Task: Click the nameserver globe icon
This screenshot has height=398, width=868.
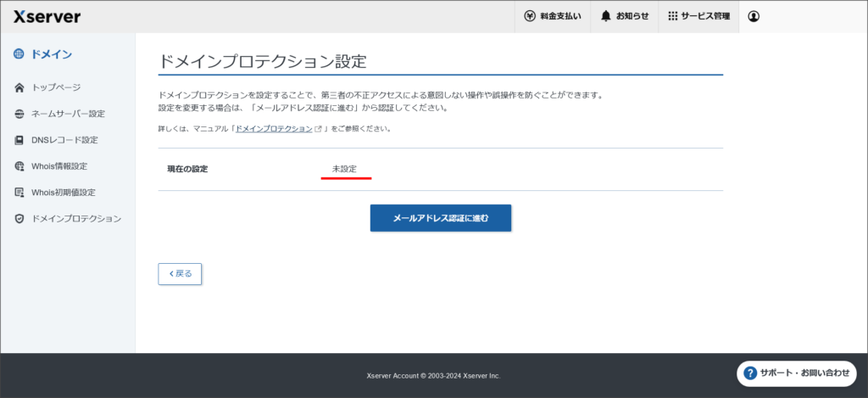Action: pyautogui.click(x=19, y=114)
